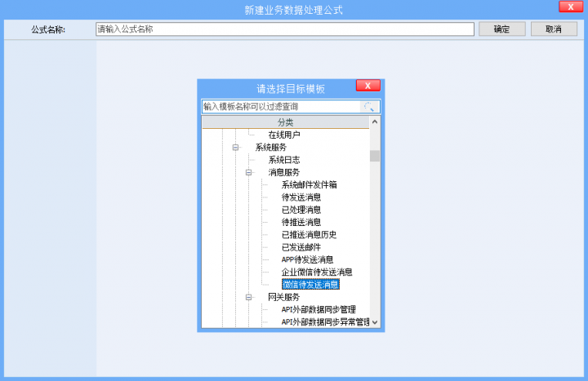Select 已处理消息 template

pyautogui.click(x=301, y=210)
